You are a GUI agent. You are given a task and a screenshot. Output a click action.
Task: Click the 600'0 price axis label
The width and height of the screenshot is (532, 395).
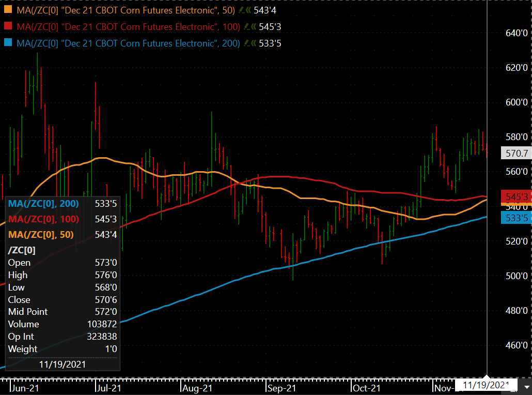point(517,102)
